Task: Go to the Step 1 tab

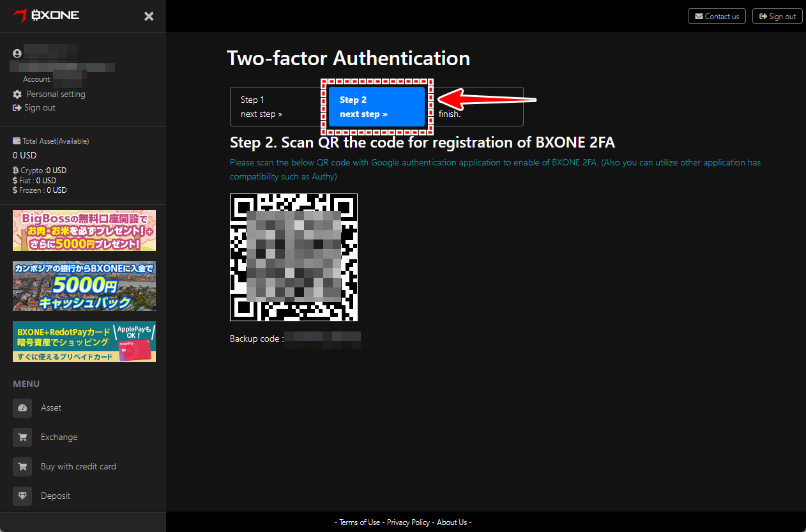Action: (278, 107)
